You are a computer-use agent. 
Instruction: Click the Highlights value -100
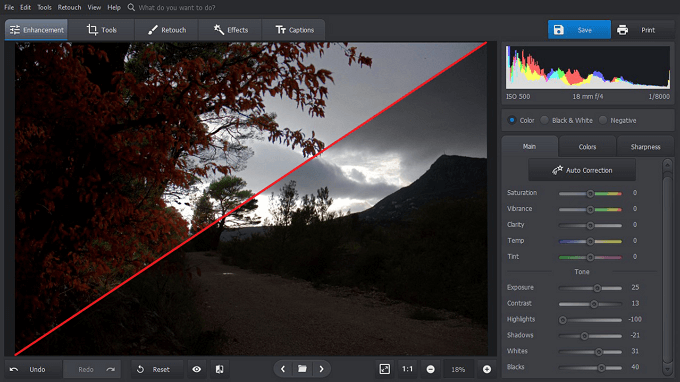pos(635,319)
